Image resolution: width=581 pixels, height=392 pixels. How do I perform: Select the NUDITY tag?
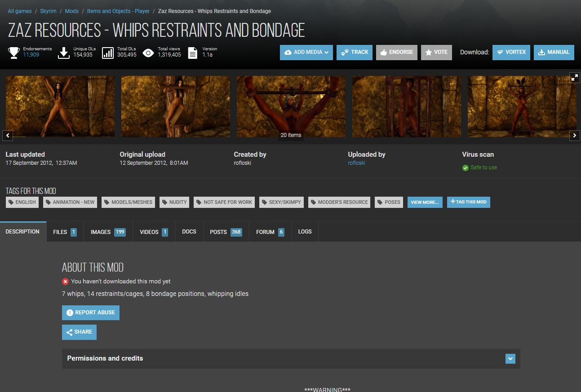[174, 203]
